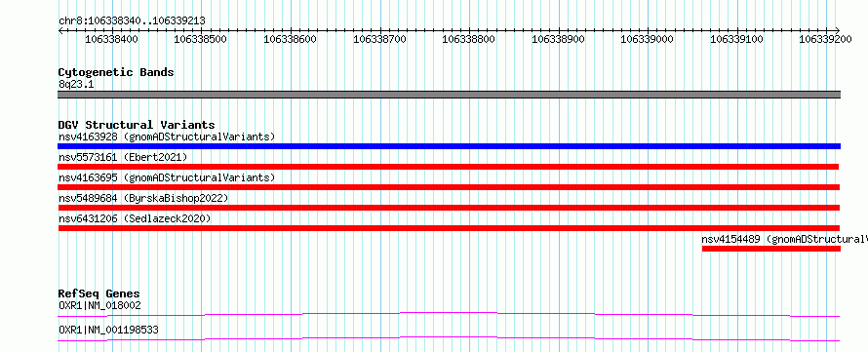Click ruler position 106338900
The image size is (868, 352).
(558, 39)
